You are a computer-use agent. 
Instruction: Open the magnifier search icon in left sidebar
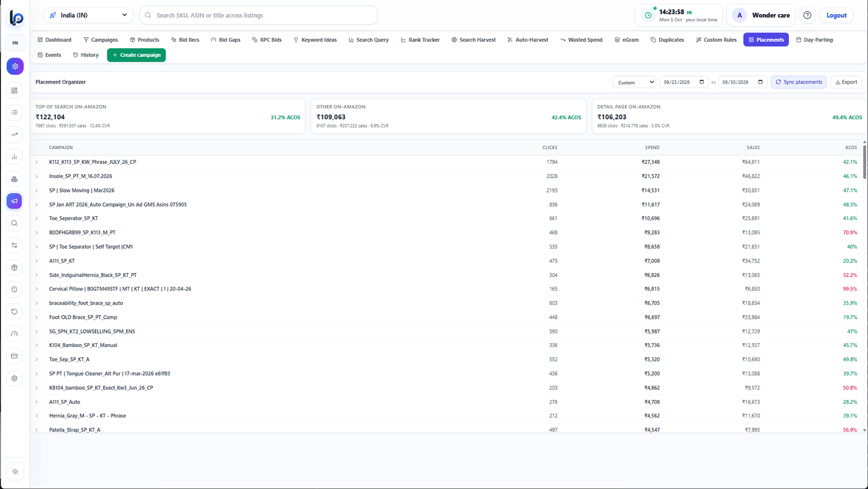15,223
